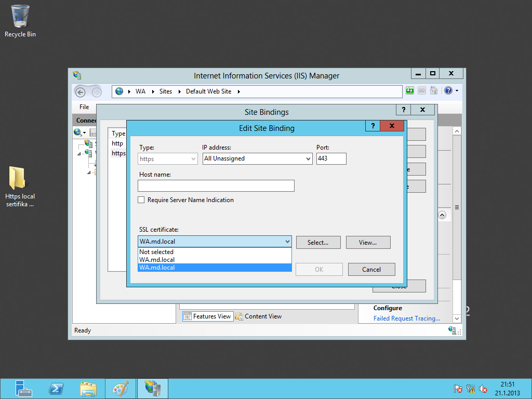Image resolution: width=532 pixels, height=399 pixels.
Task: Launch Server Manager from the taskbar
Action: pos(23,389)
